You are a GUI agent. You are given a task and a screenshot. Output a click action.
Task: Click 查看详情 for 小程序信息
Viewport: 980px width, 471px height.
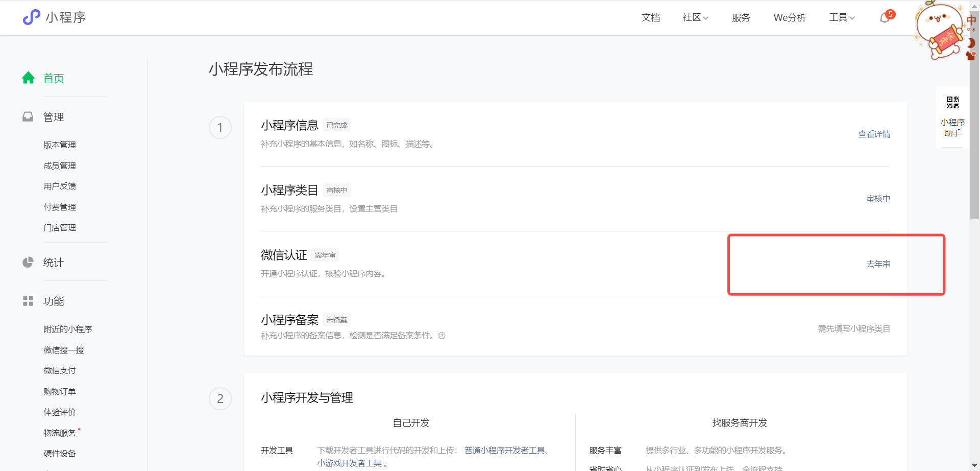(x=874, y=134)
